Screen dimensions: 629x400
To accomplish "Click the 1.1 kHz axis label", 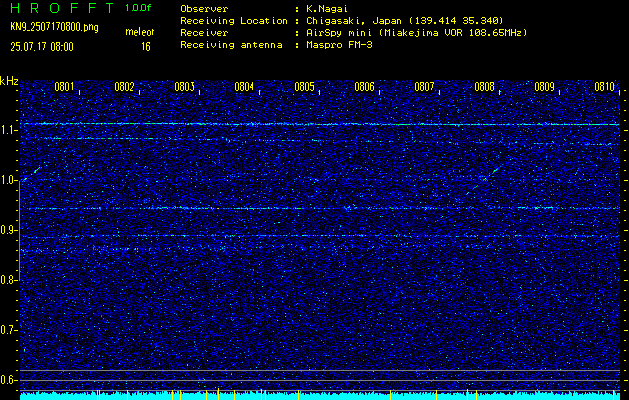I will pyautogui.click(x=9, y=131).
